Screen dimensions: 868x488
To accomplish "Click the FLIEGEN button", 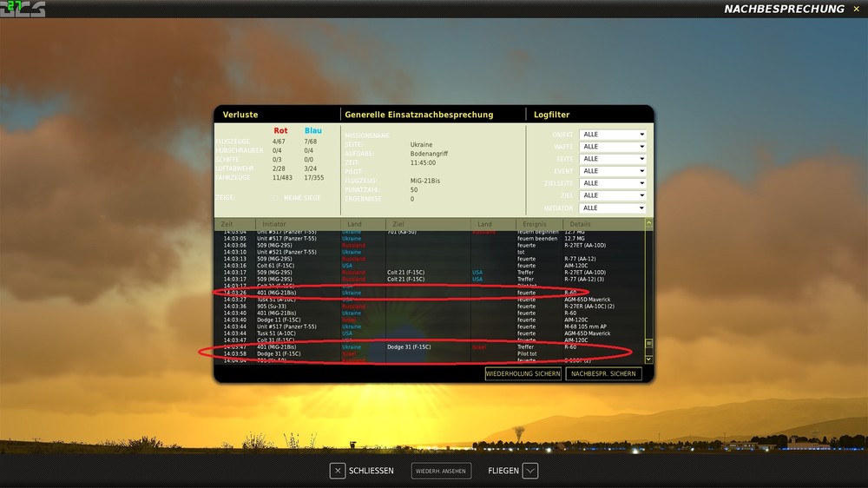I will click(x=513, y=471).
